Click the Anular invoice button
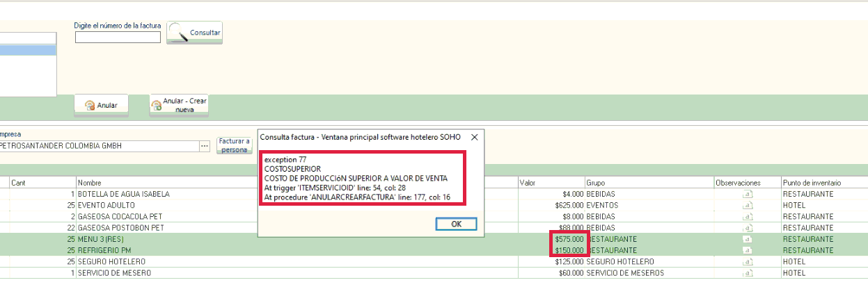 tap(101, 106)
